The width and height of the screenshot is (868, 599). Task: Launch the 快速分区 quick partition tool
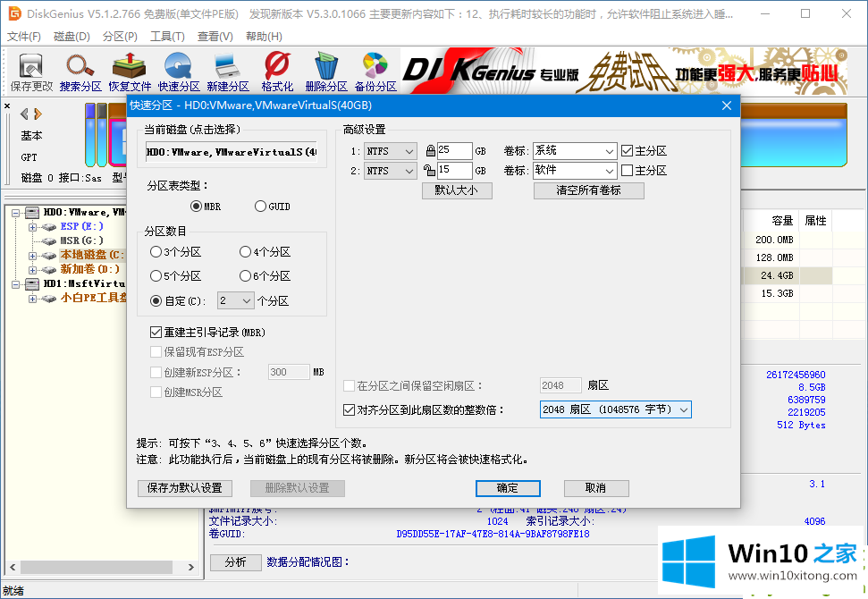coord(178,72)
